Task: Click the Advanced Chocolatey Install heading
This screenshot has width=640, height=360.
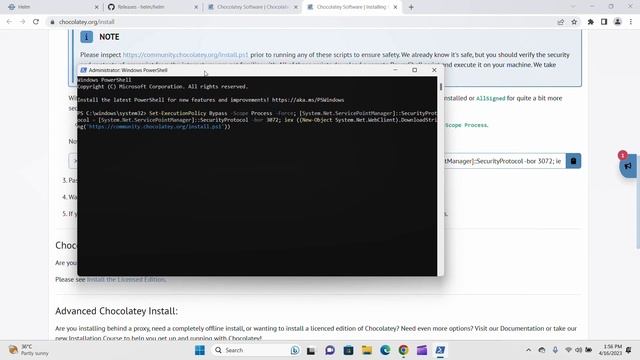Action: click(116, 311)
